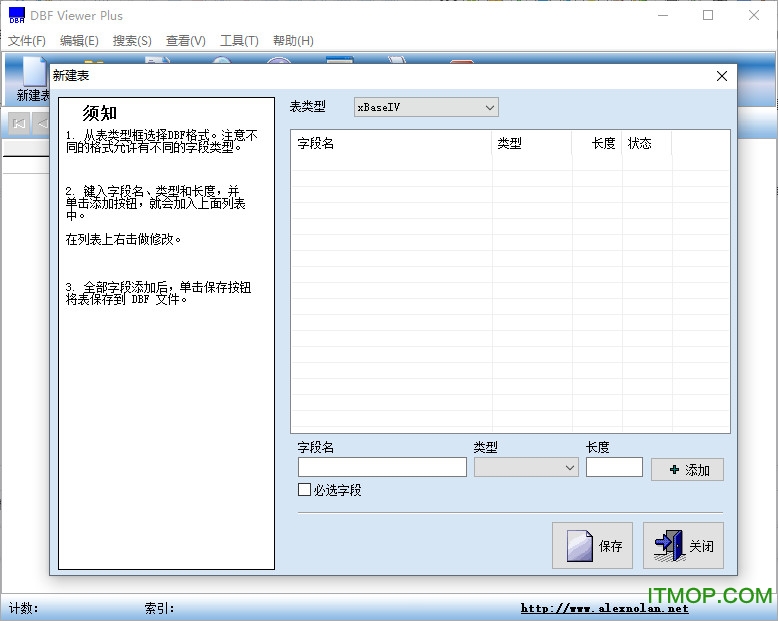
Task: Click the DBF Viewer Plus app icon
Action: coord(16,15)
